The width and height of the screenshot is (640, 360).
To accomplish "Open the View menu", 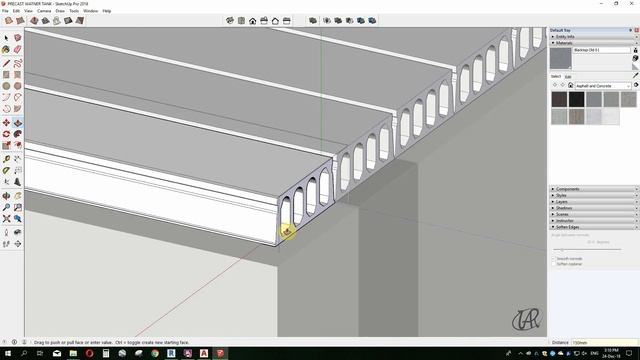I will tap(28, 11).
